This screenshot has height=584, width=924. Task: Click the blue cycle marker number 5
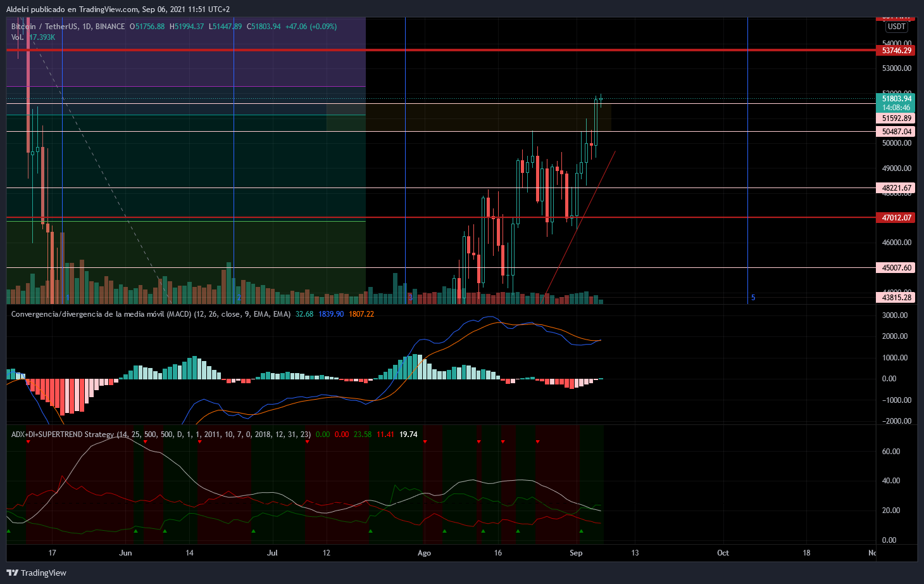[x=753, y=298]
